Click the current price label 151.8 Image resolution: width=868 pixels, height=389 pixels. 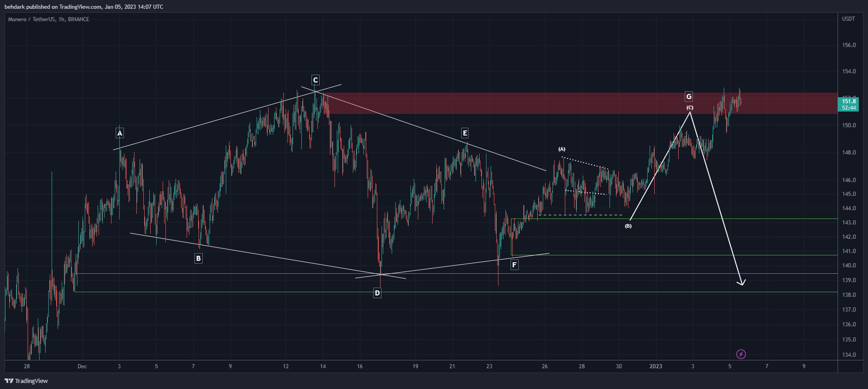point(849,101)
